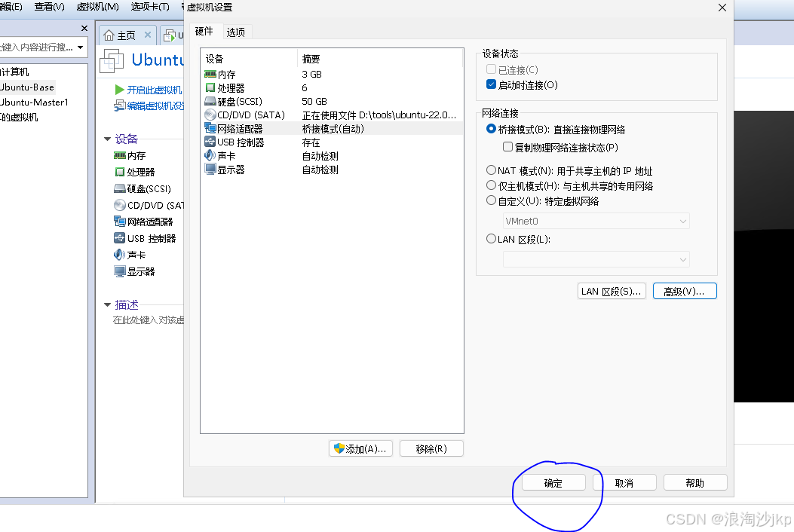
Task: Click the green play icon to power on the VM
Action: [x=119, y=90]
